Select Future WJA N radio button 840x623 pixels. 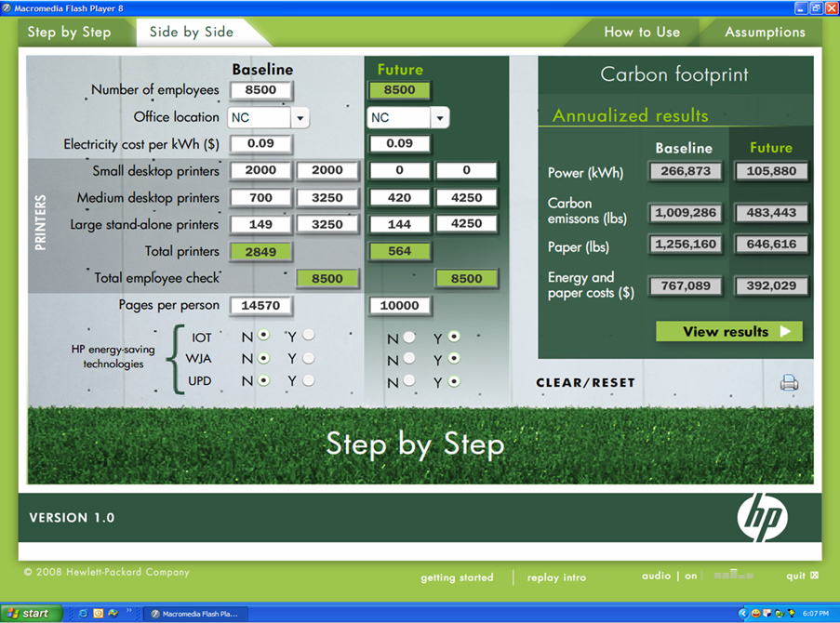pyautogui.click(x=409, y=358)
